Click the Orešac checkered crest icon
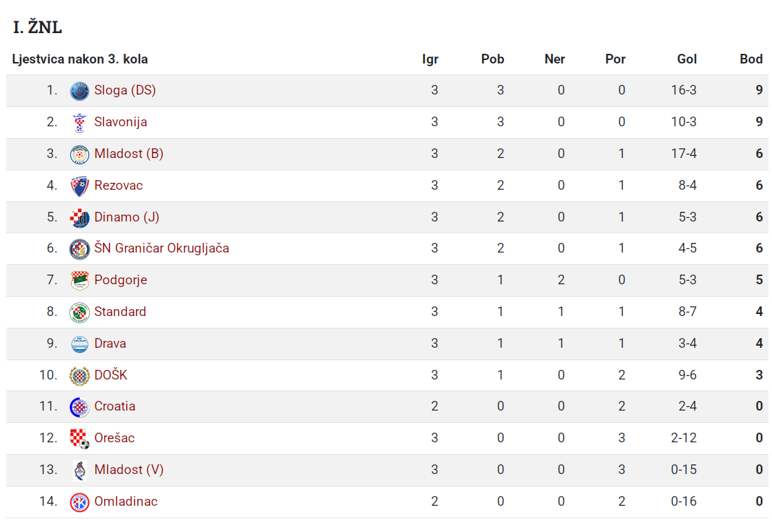This screenshot has height=532, width=772. pos(79,439)
